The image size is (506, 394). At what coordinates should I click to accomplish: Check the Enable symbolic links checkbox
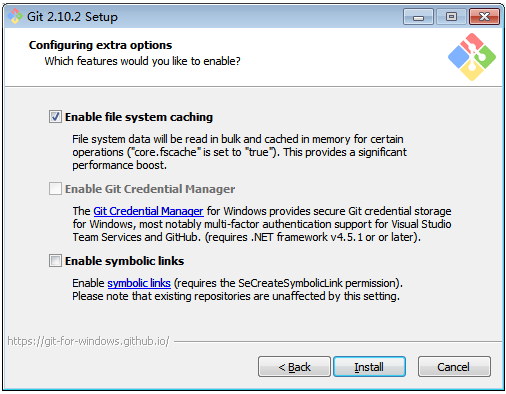click(x=55, y=261)
